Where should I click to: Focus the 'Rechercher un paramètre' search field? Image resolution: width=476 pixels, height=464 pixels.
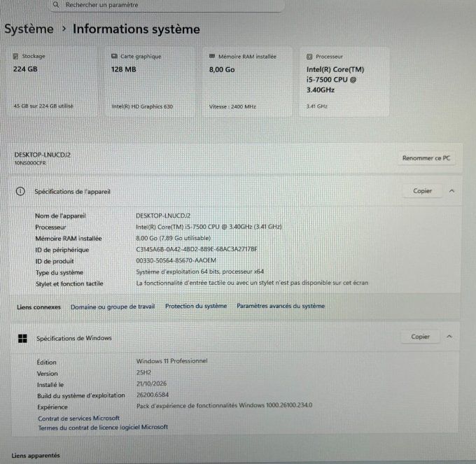(x=167, y=5)
